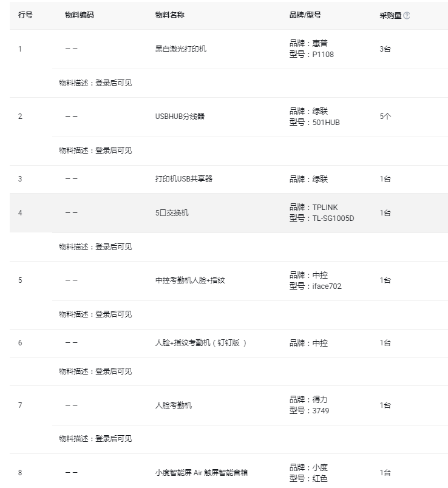Click the 得力 3749 brand cell
The image size is (448, 488).
pos(309,405)
